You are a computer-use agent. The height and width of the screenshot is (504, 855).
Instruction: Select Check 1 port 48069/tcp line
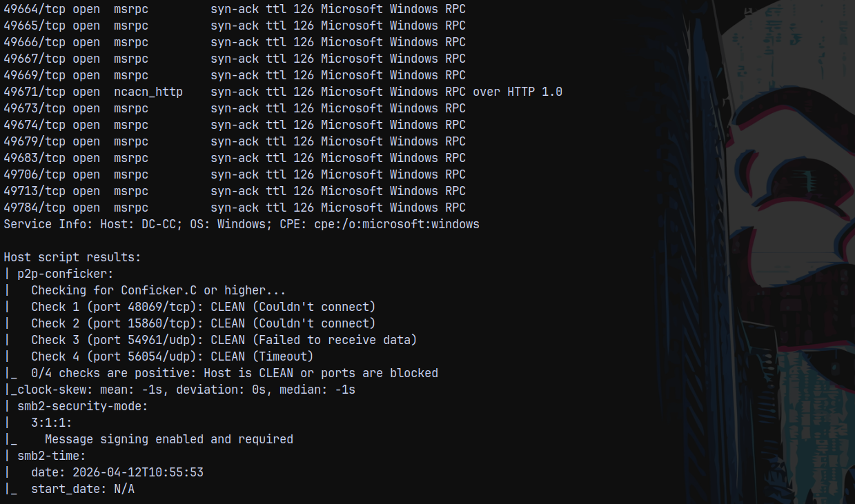click(203, 307)
